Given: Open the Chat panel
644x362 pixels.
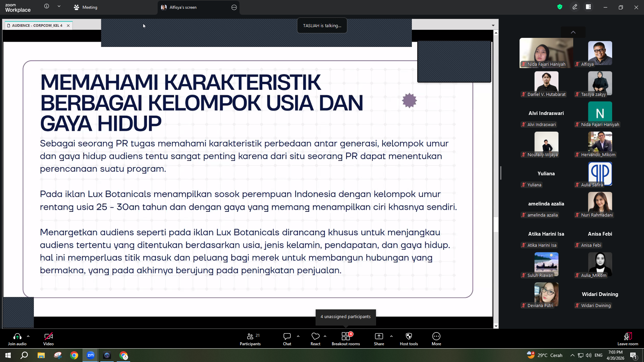Looking at the screenshot, I should coord(287,339).
